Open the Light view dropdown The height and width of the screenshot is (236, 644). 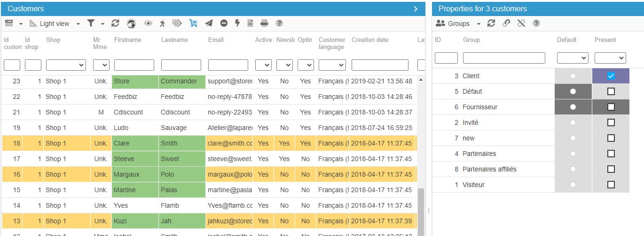78,24
